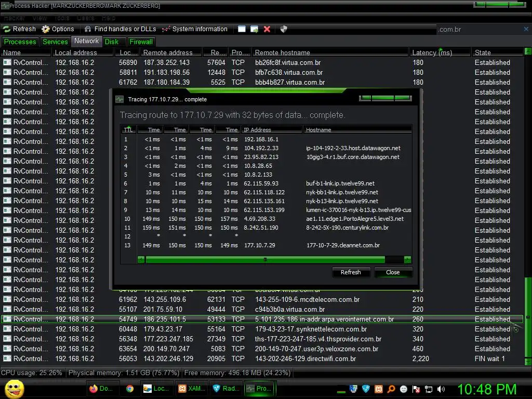The width and height of the screenshot is (532, 399).
Task: Click Refresh button in tracing dialog
Action: click(351, 272)
